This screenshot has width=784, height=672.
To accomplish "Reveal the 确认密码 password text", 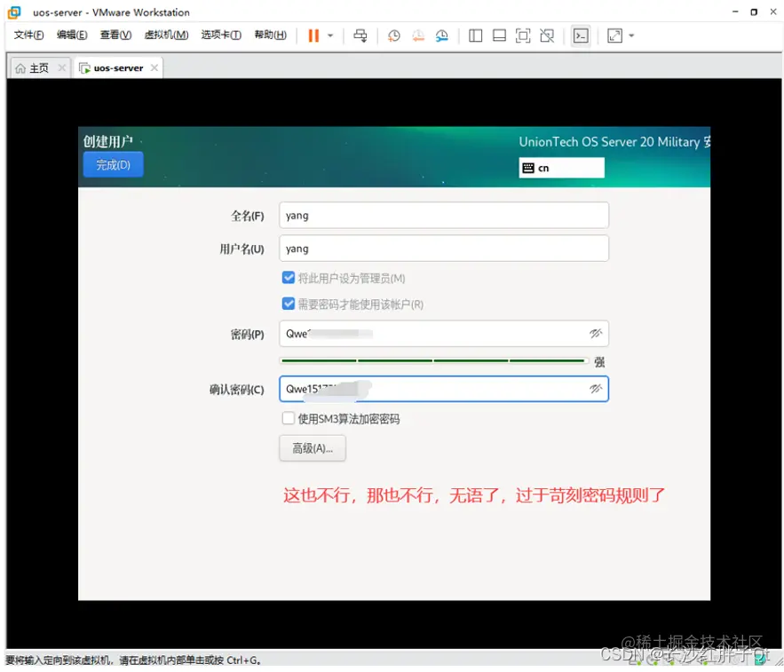I will click(597, 389).
